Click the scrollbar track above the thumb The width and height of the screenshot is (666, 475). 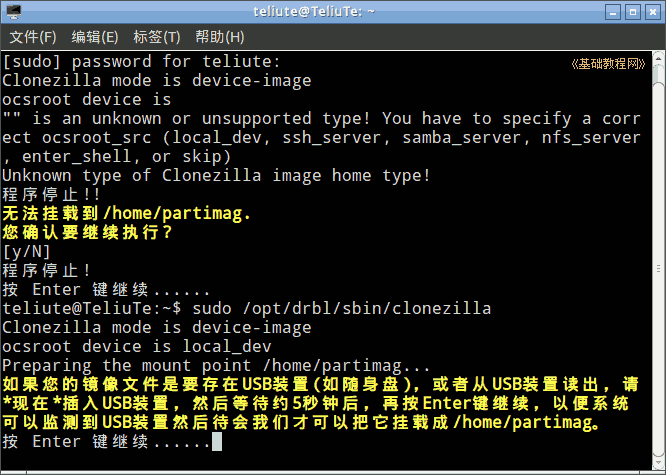(x=659, y=73)
